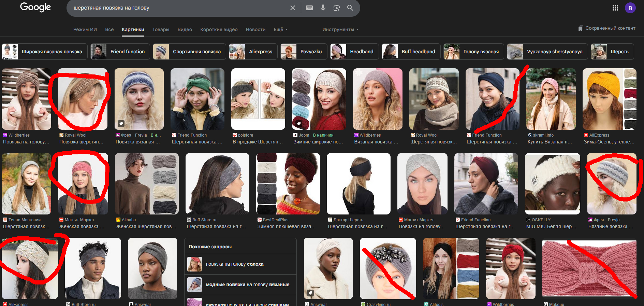Open the Google apps grid

point(615,8)
